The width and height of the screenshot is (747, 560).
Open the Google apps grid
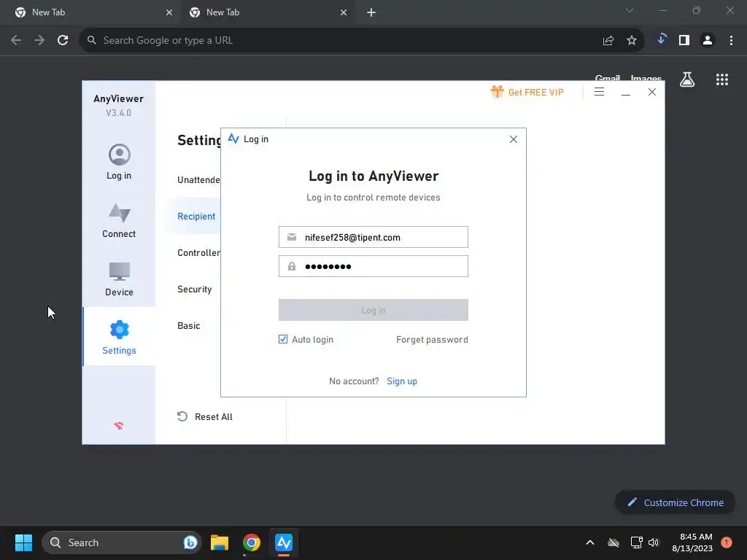[x=721, y=79]
